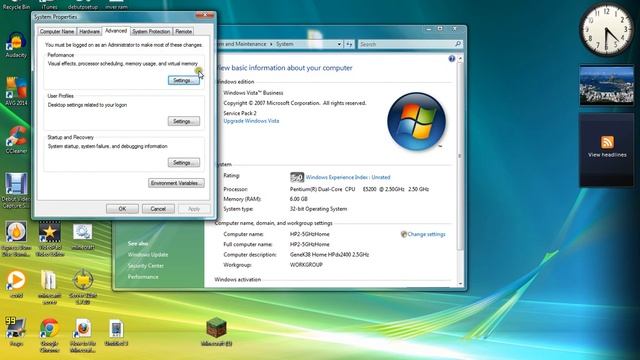
Task: Open the Minecraft grass block icon
Action: click(x=216, y=332)
